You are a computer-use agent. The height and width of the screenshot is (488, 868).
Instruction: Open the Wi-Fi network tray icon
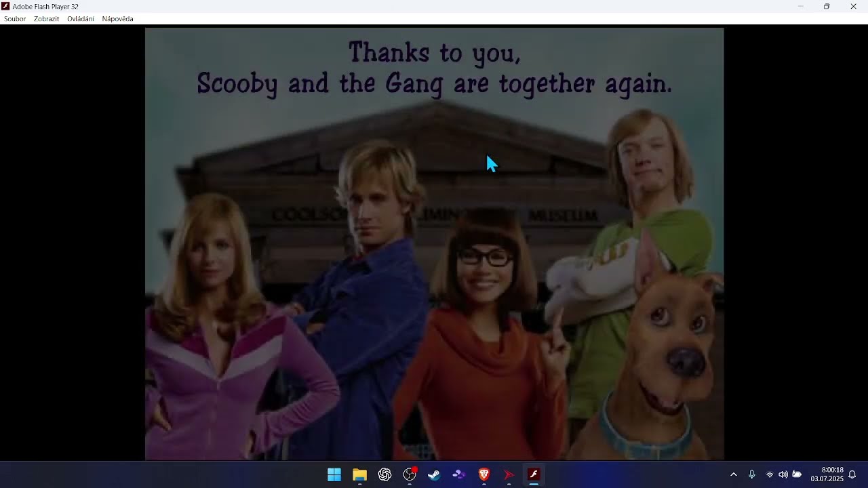click(770, 474)
